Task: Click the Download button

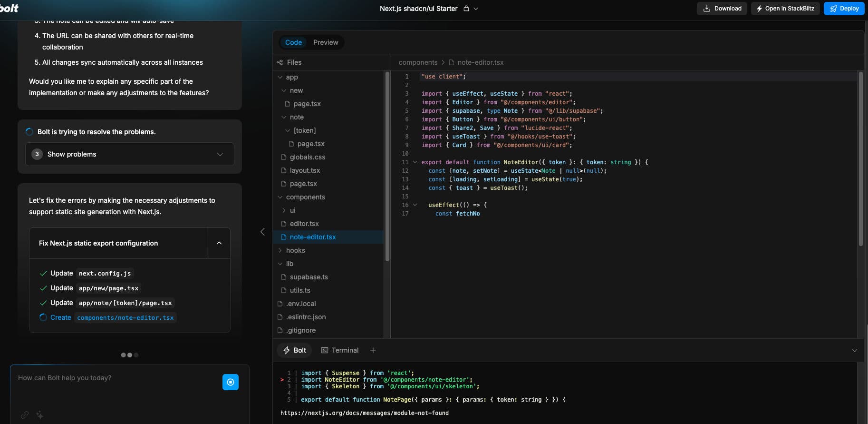Action: pos(722,9)
